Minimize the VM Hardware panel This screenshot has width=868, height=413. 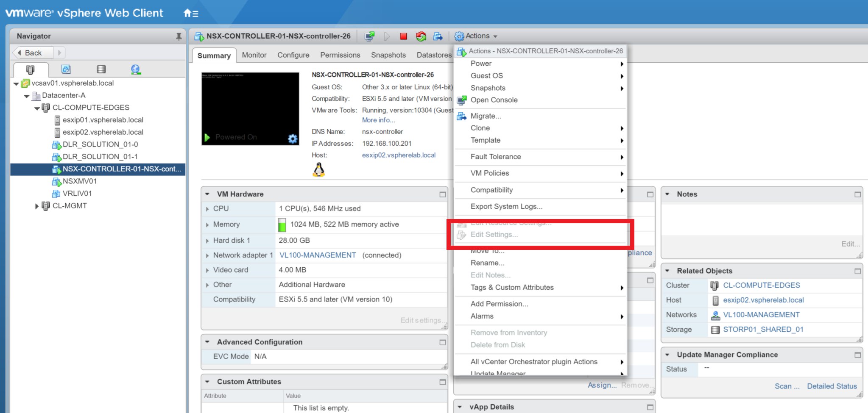(x=442, y=194)
